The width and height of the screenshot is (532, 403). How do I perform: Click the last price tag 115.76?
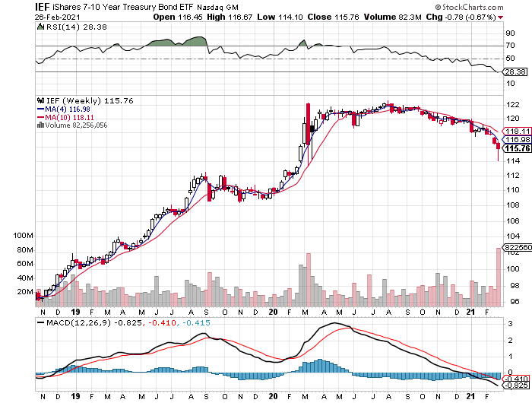click(517, 148)
